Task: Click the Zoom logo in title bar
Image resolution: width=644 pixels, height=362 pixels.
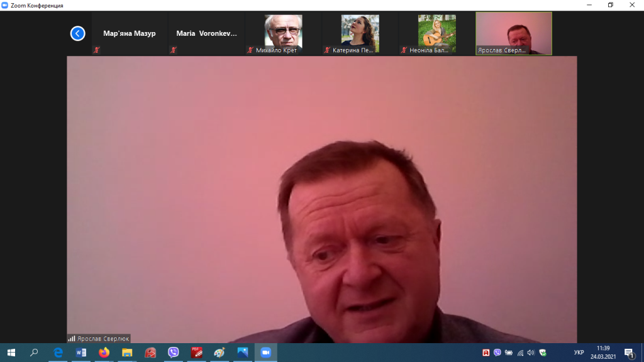Action: (4, 5)
